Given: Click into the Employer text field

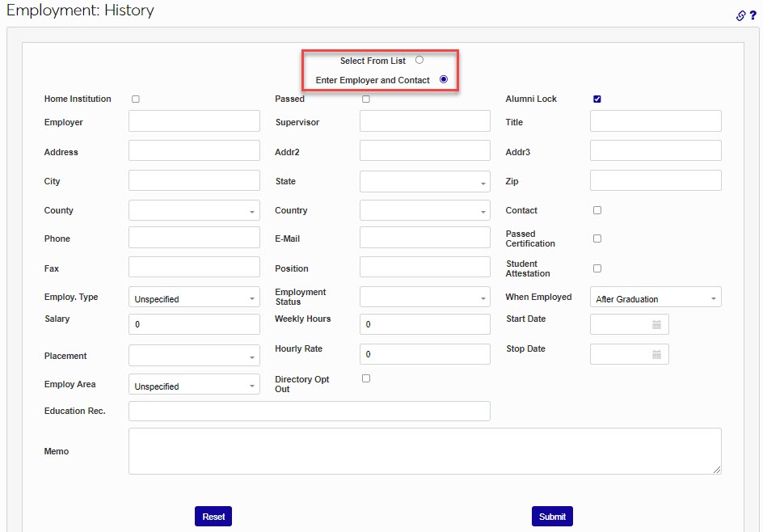Looking at the screenshot, I should click(x=194, y=122).
